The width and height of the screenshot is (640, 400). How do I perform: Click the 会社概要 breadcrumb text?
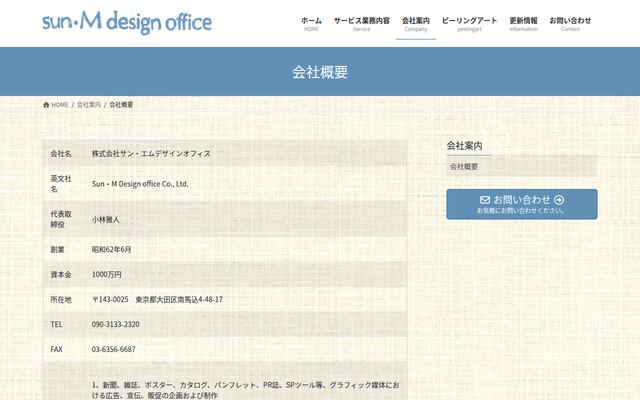pyautogui.click(x=121, y=105)
